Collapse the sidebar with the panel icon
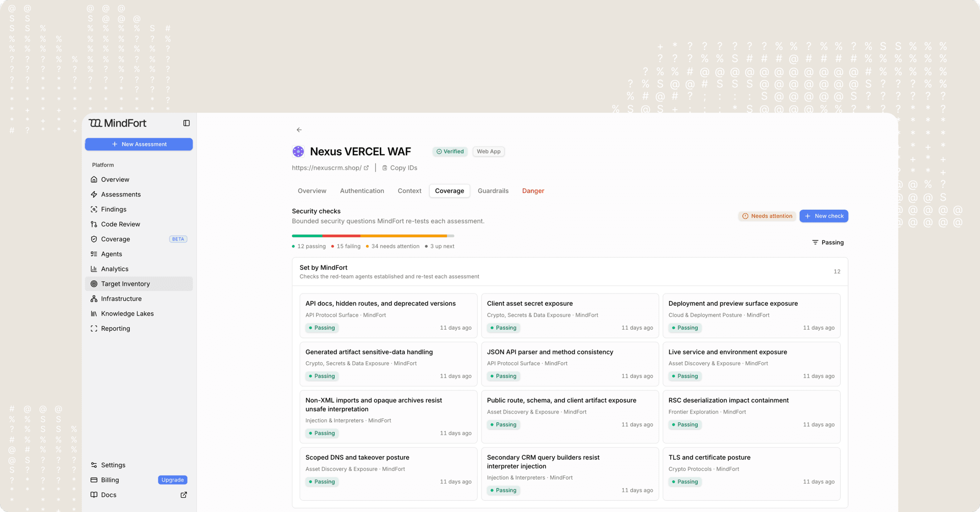 point(186,123)
